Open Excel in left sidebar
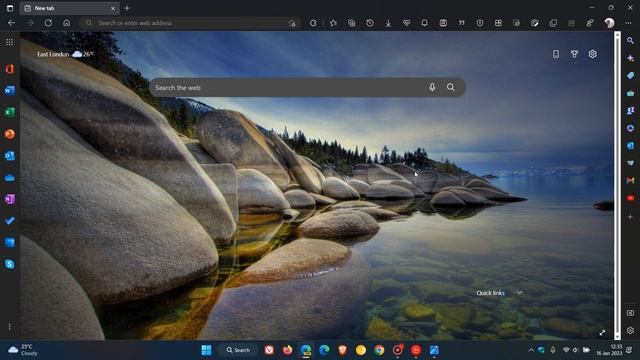Viewport: 640px width, 360px height. point(10,112)
